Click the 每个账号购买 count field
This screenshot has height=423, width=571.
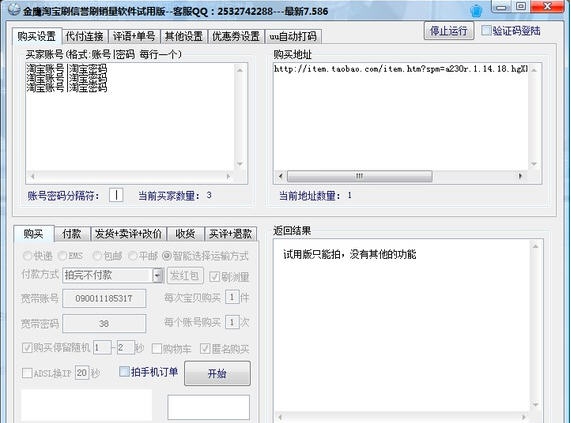click(x=232, y=322)
